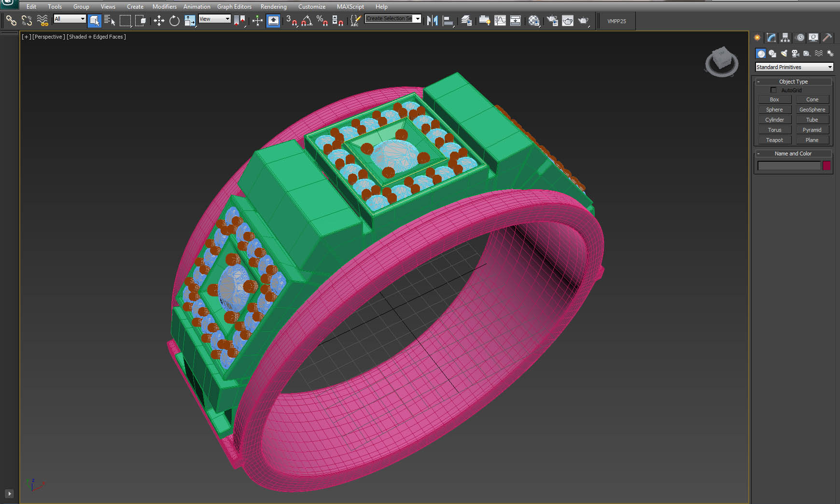Click the GeoSphere primitive button
The image size is (840, 504).
(812, 110)
